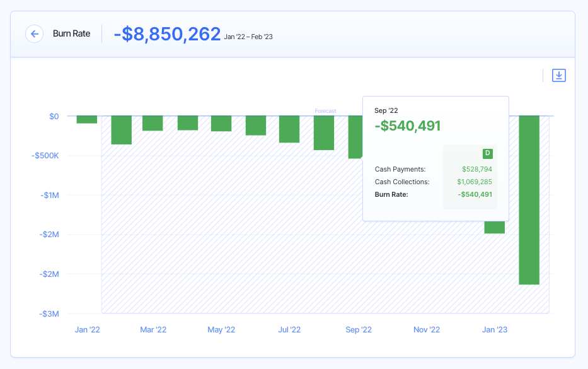
Task: Click the Sep '22 x-axis label
Action: (x=359, y=330)
